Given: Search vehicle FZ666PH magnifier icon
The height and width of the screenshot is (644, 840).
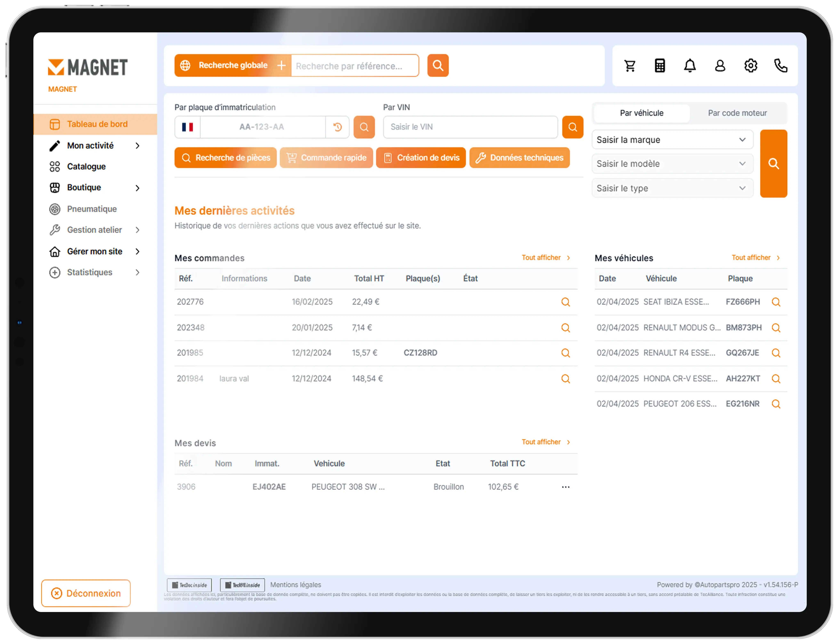Looking at the screenshot, I should (776, 302).
